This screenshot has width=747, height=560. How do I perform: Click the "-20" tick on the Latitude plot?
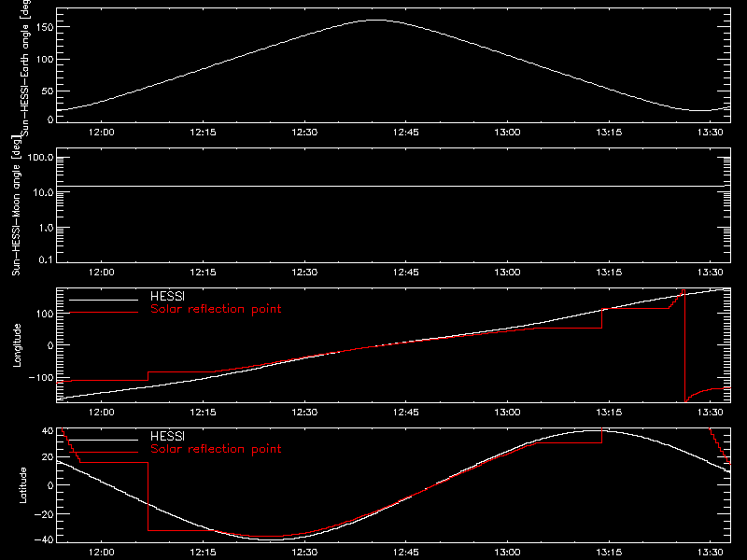coord(44,514)
